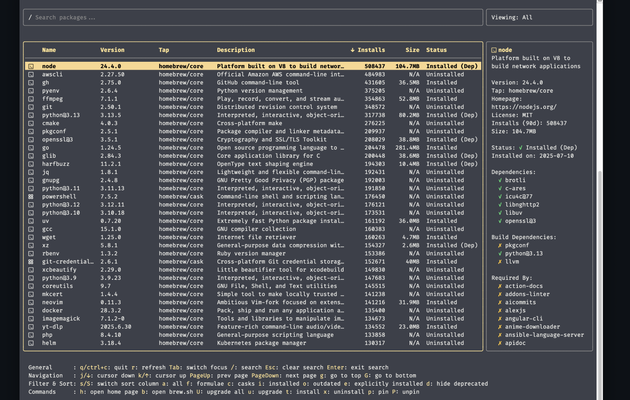Click the 'G: go to bottom' navigation hint
The image size is (630, 400).
click(x=389, y=376)
